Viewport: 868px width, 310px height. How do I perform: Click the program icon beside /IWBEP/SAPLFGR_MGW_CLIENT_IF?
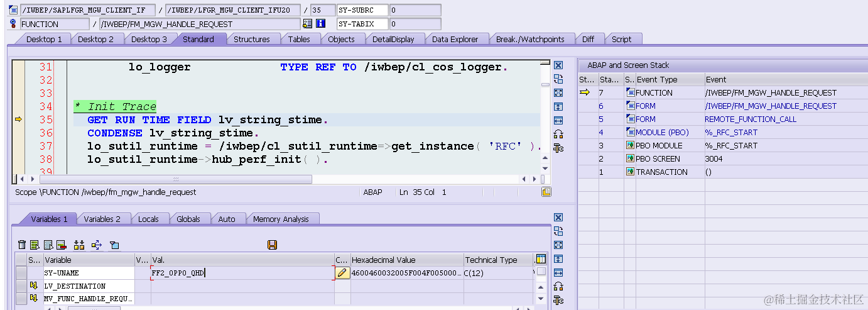[13, 10]
